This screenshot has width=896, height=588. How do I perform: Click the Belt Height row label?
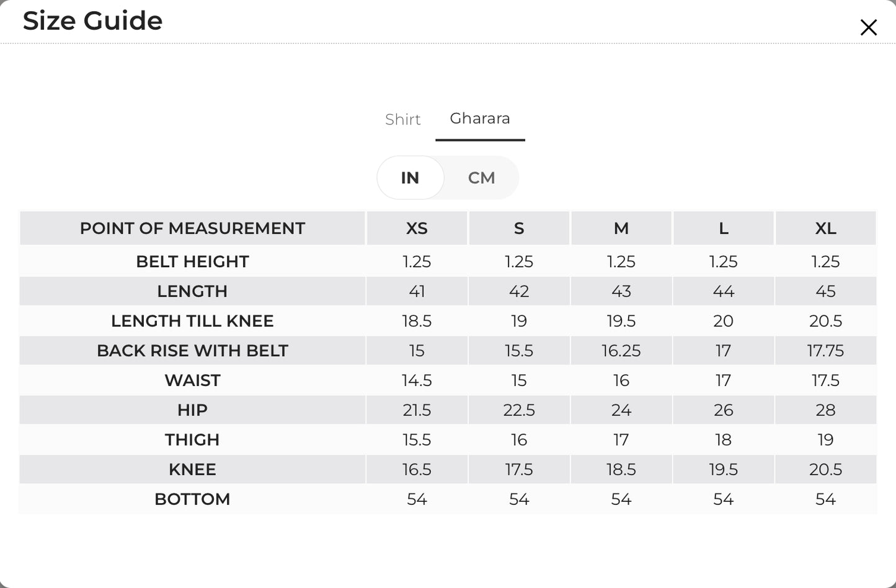[x=192, y=261]
